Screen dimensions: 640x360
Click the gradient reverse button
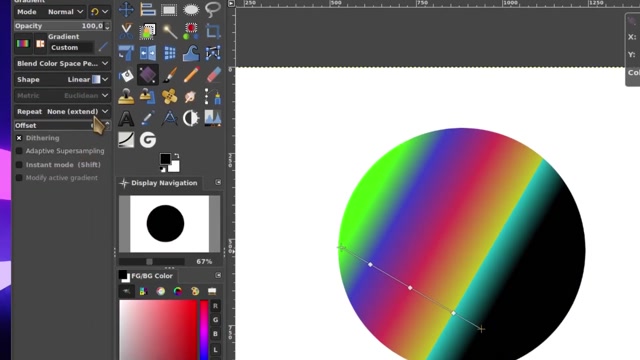click(40, 44)
